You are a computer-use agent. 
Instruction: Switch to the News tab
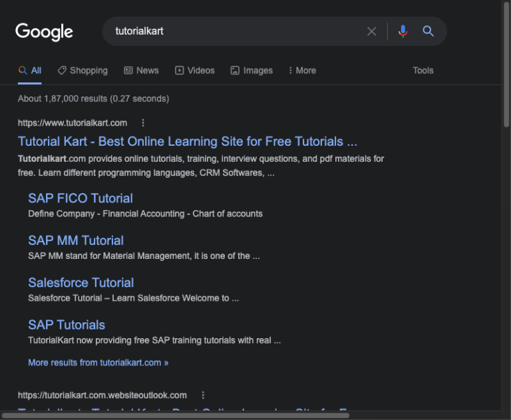[141, 71]
